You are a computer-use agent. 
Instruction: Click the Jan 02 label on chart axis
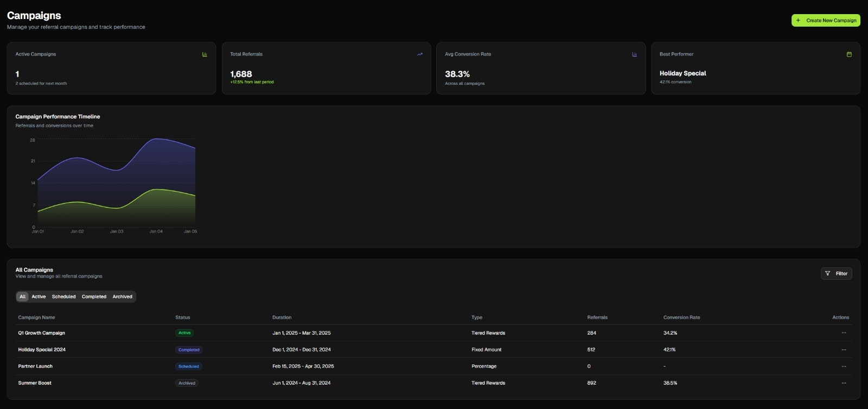(x=77, y=231)
